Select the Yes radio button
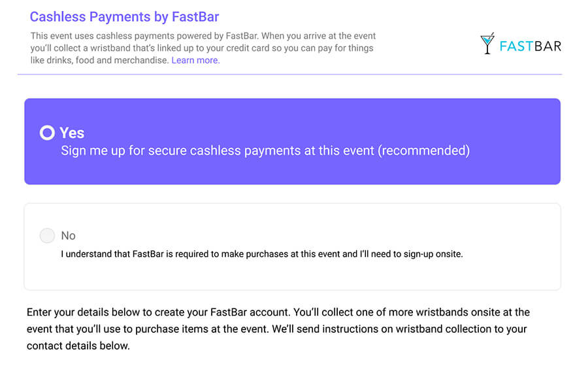 tap(47, 133)
